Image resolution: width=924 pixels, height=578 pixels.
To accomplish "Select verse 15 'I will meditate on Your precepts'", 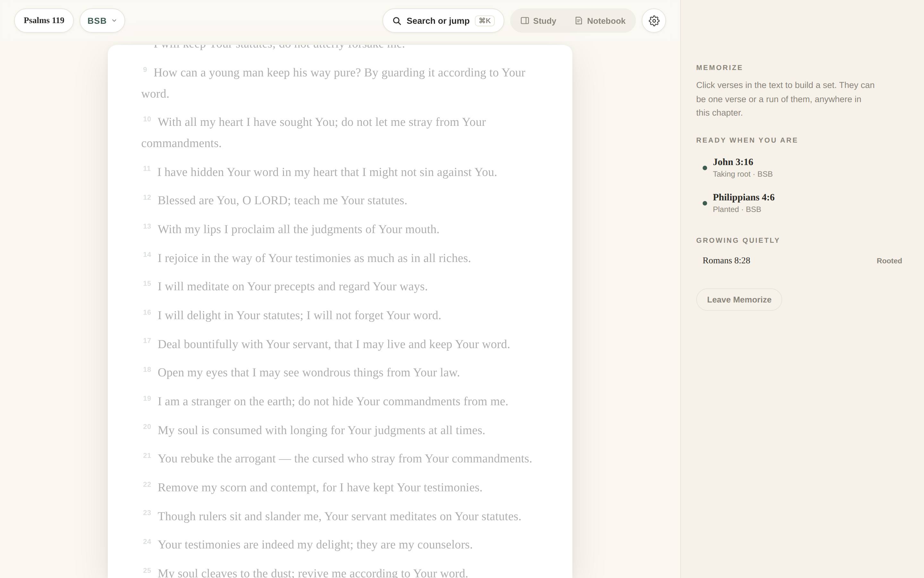I will [x=285, y=287].
